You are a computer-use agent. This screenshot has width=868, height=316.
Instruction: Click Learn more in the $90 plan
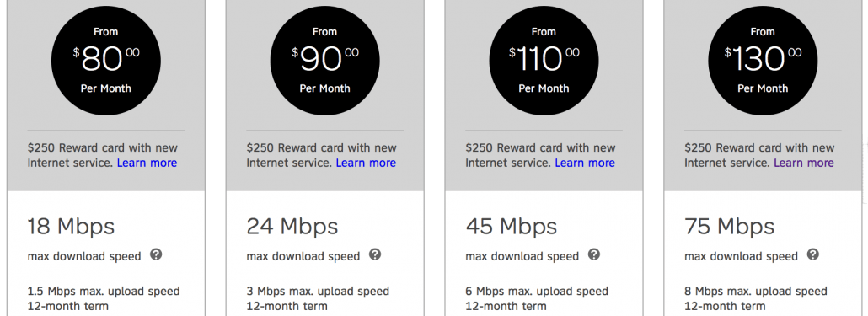[366, 163]
